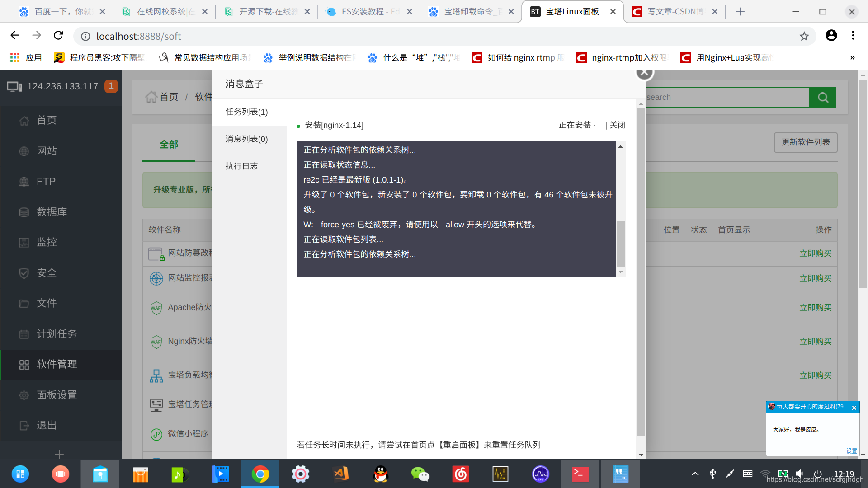This screenshot has height=488, width=868.
Task: Open WeChat from the taskbar
Action: tap(420, 474)
